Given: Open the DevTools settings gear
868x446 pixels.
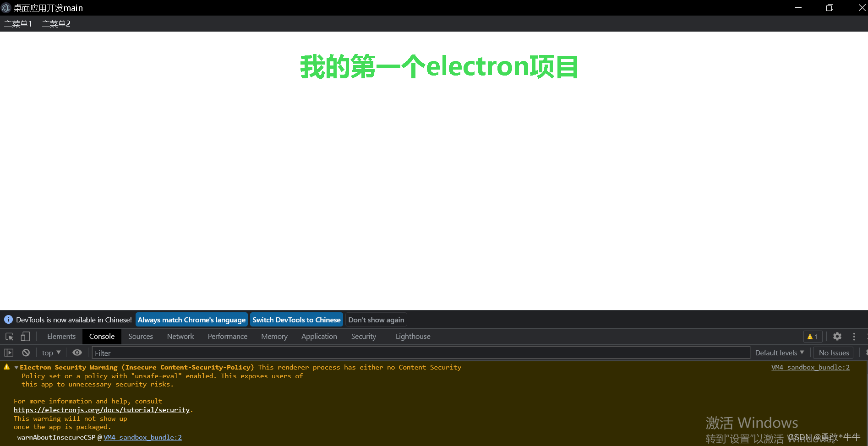Looking at the screenshot, I should (x=837, y=337).
